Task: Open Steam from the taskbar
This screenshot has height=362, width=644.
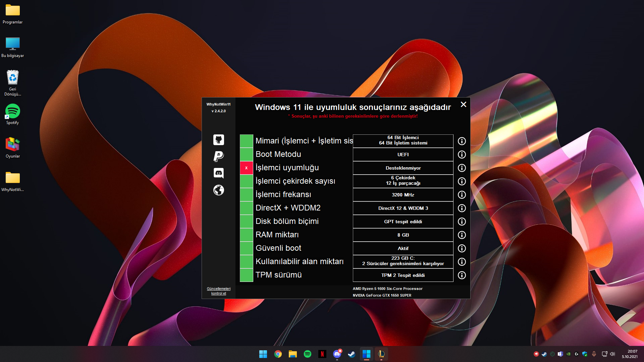Action: 352,354
